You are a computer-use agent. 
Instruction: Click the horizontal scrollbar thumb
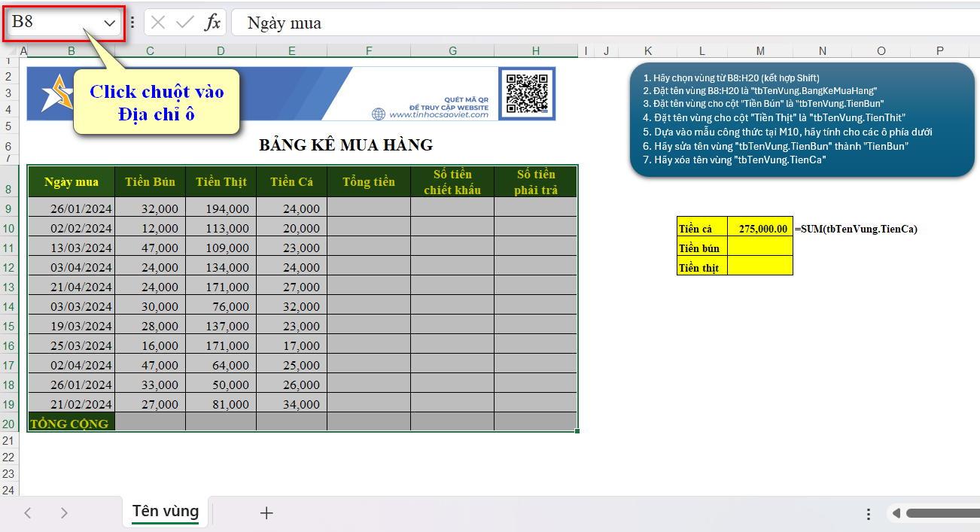coord(942,514)
